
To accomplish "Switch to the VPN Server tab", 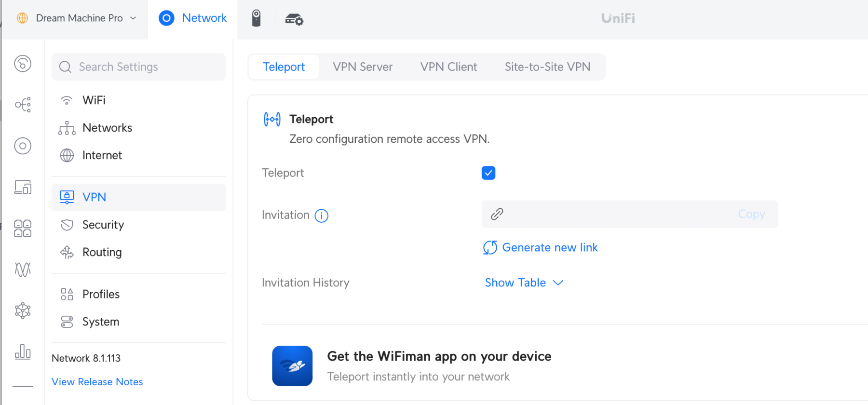I will point(363,67).
